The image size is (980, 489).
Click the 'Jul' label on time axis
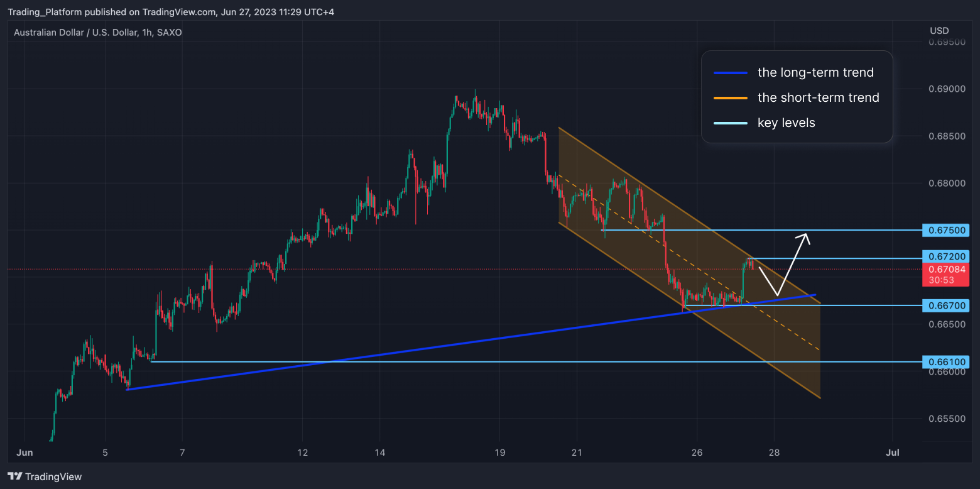coord(893,453)
